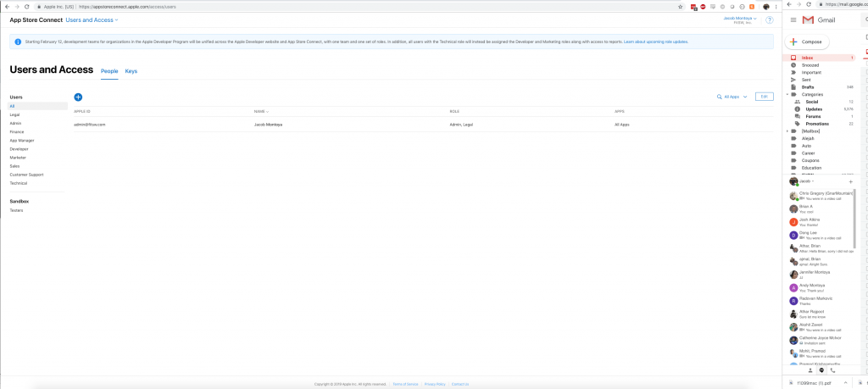Reload the Gmail page
868x389 pixels.
[x=809, y=4]
